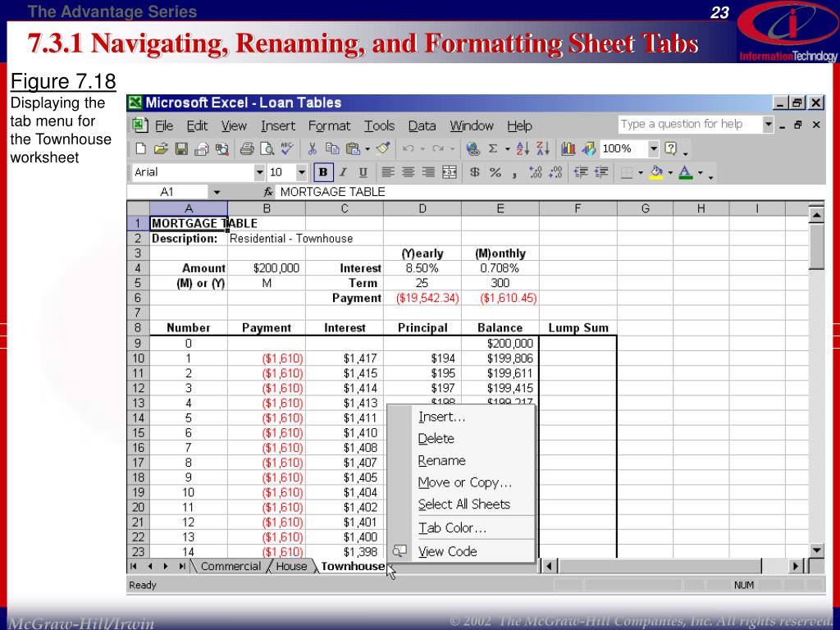Open the Name Box dropdown arrow

tap(217, 192)
